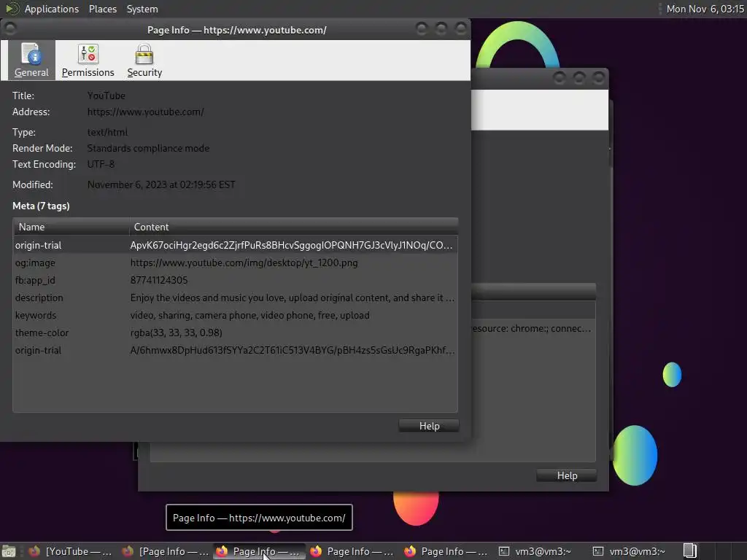
Task: Click the og:image URL content cell
Action: pos(244,262)
